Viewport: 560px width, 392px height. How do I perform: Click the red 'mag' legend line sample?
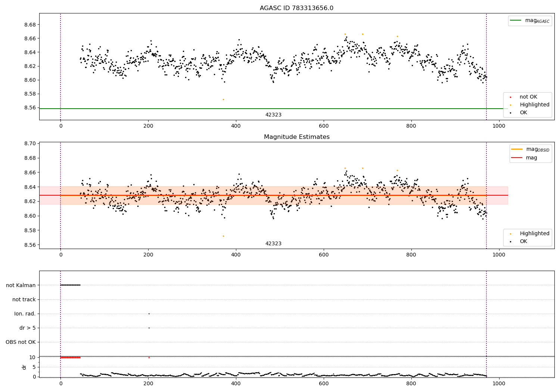(x=517, y=158)
